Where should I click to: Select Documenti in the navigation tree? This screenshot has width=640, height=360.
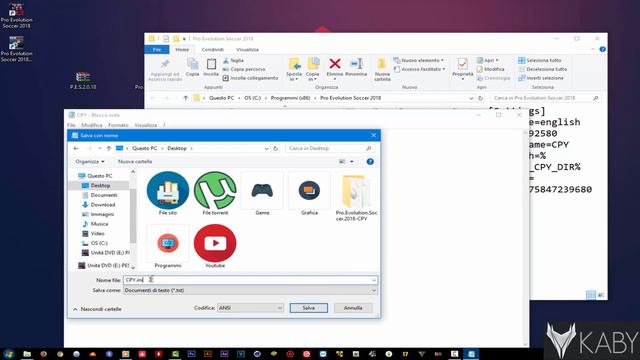click(100, 195)
